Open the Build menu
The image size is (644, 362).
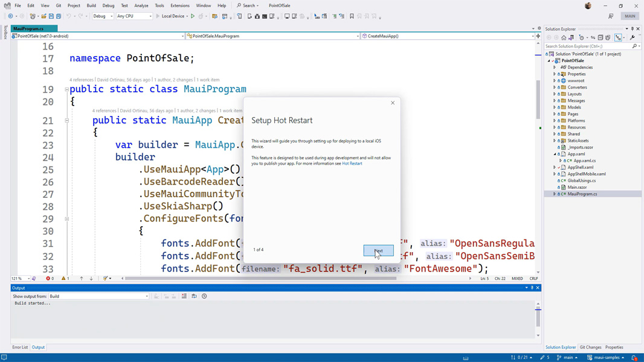point(91,5)
